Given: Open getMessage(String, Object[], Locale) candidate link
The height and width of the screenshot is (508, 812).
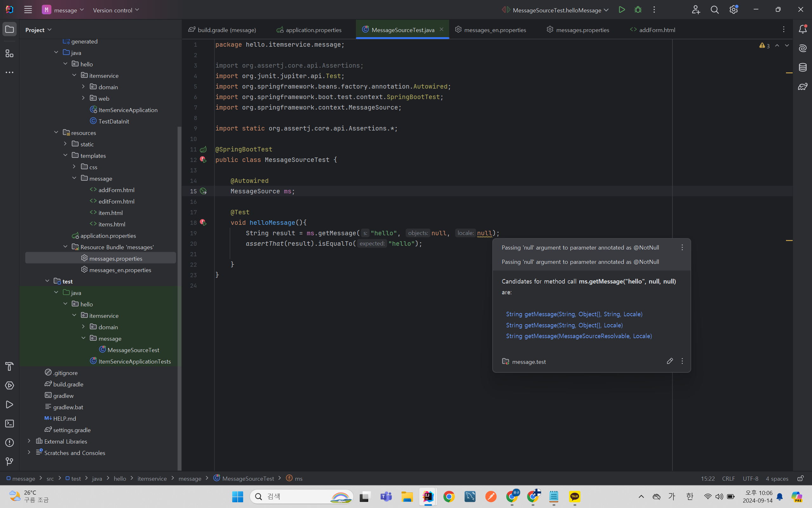Looking at the screenshot, I should (564, 325).
